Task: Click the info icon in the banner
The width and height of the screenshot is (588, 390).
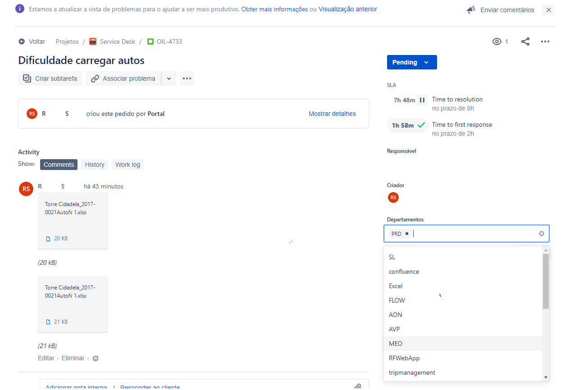Action: point(19,9)
